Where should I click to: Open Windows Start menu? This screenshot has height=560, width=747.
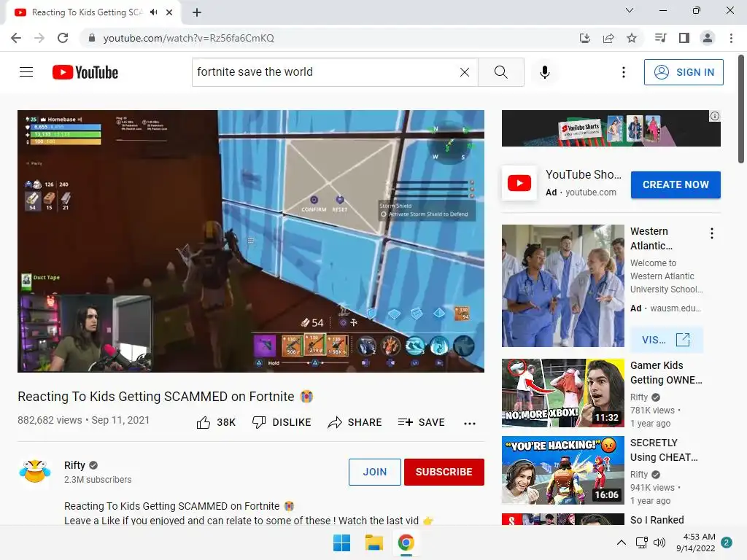(x=341, y=542)
